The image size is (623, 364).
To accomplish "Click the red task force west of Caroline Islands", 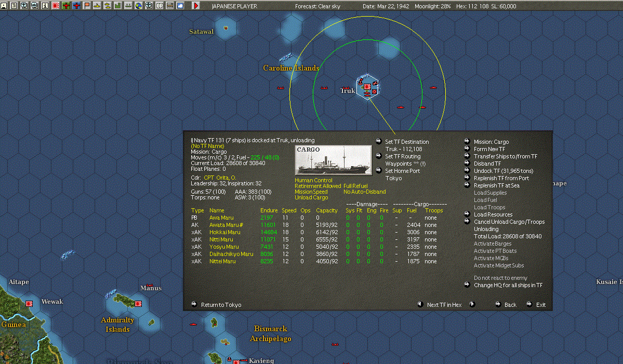I will (x=281, y=88).
